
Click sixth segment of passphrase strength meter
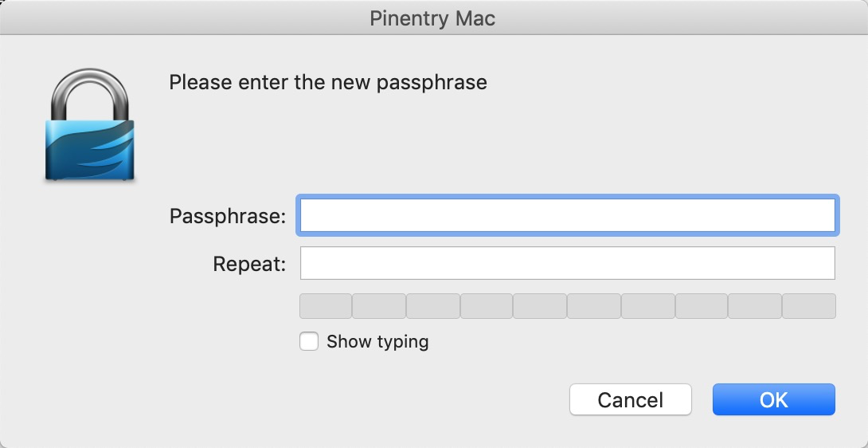tap(594, 306)
